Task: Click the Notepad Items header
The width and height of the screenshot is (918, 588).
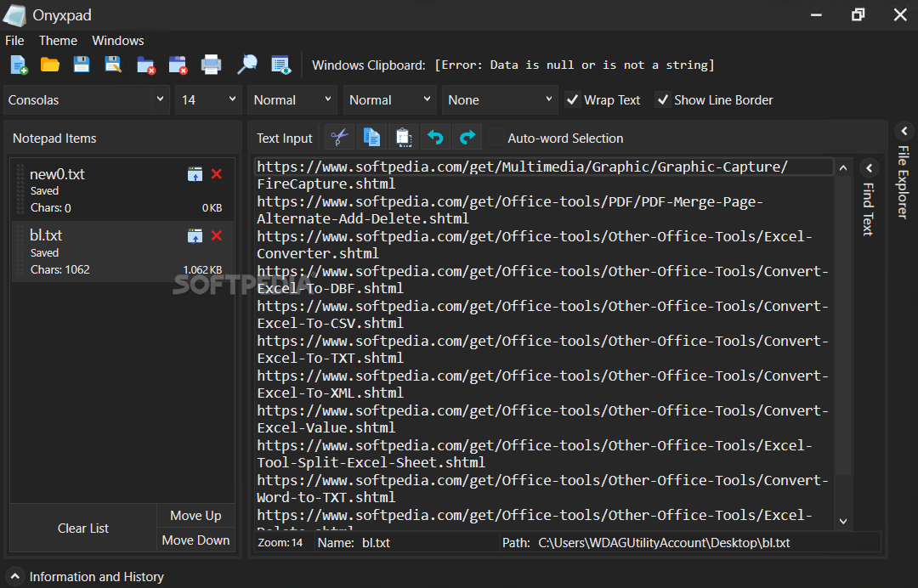Action: (54, 138)
